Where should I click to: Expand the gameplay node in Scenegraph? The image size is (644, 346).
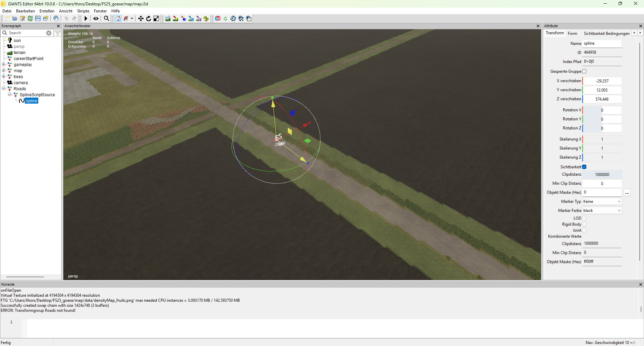point(4,65)
